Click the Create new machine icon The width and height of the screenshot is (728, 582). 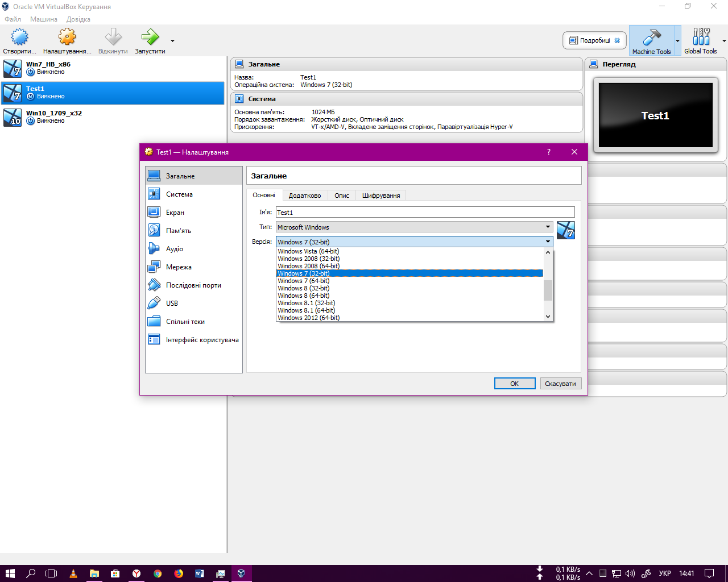[x=19, y=38]
